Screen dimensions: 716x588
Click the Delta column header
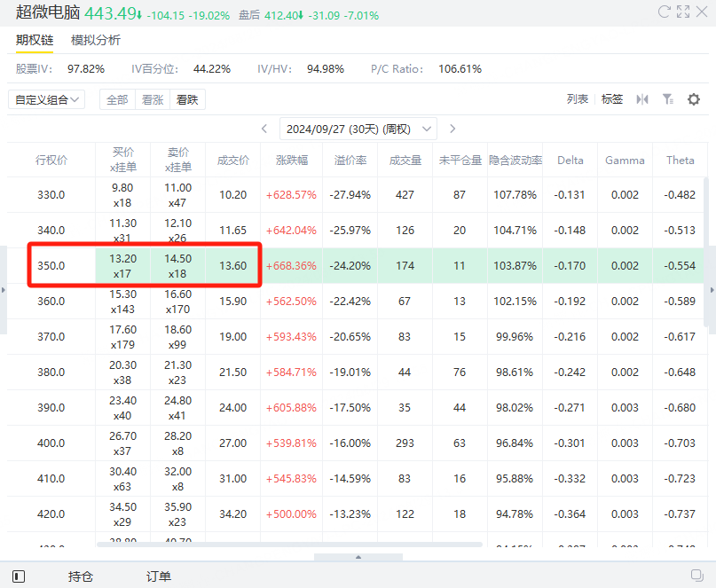570,161
